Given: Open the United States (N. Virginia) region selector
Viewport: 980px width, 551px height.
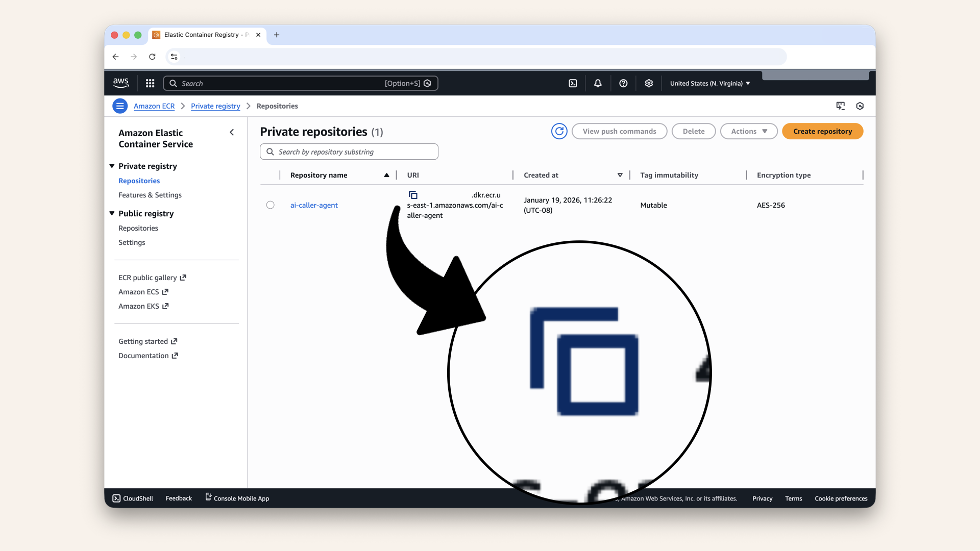Looking at the screenshot, I should tap(709, 83).
